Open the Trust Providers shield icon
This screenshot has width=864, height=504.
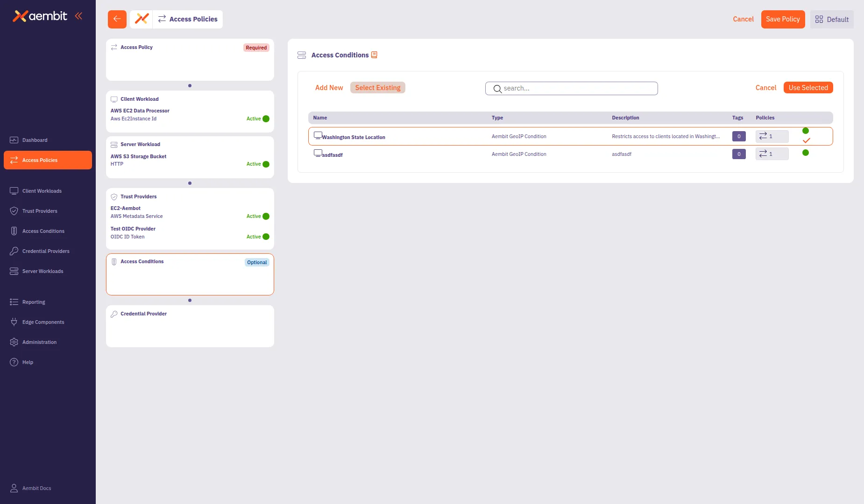[14, 211]
